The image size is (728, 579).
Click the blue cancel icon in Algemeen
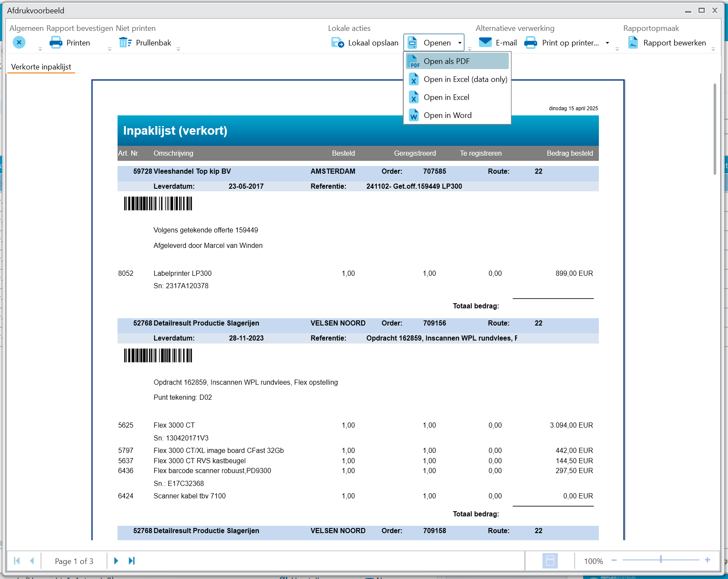(18, 42)
